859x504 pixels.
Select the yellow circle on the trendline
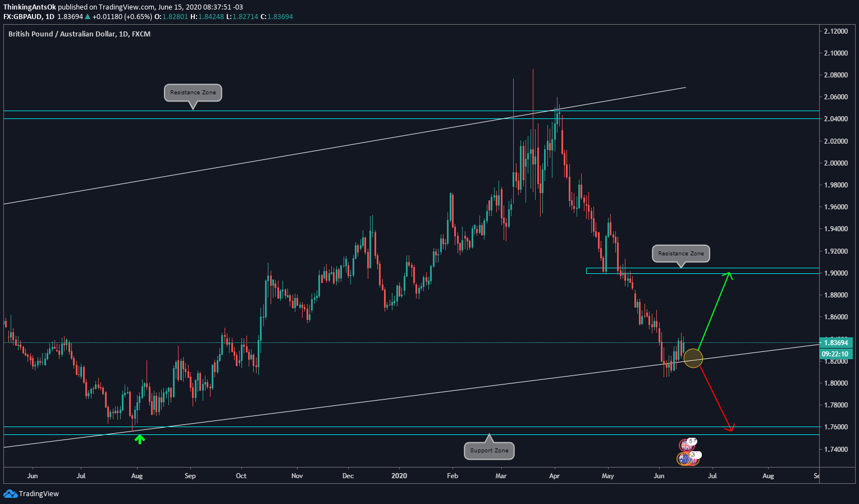(693, 358)
